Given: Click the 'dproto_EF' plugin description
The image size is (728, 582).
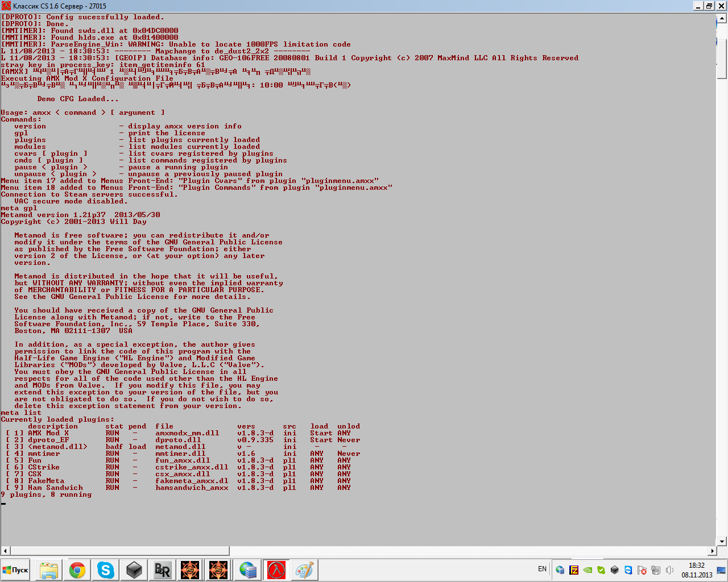Looking at the screenshot, I should (x=48, y=440).
